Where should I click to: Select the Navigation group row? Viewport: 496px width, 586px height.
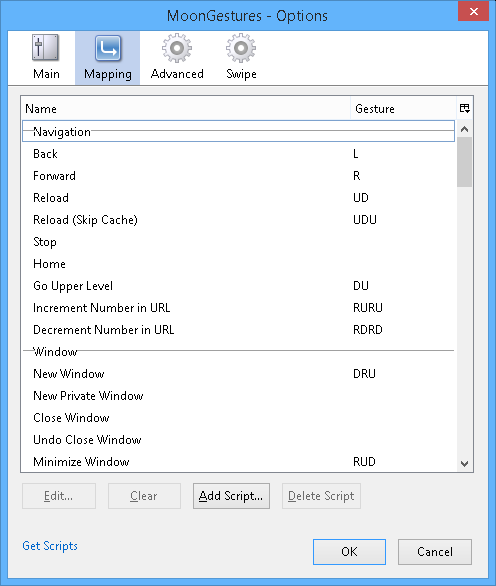[x=238, y=131]
